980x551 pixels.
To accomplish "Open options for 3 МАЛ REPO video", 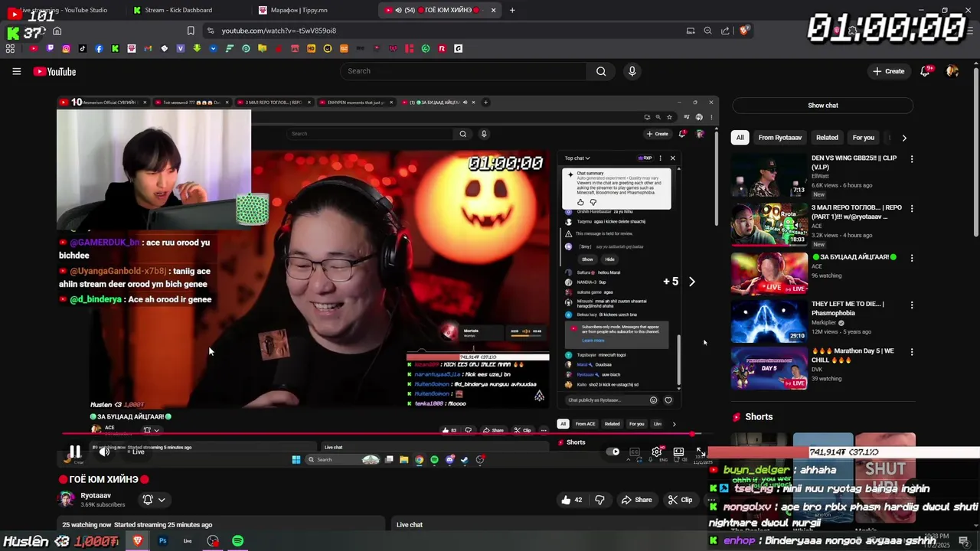I will tap(911, 208).
